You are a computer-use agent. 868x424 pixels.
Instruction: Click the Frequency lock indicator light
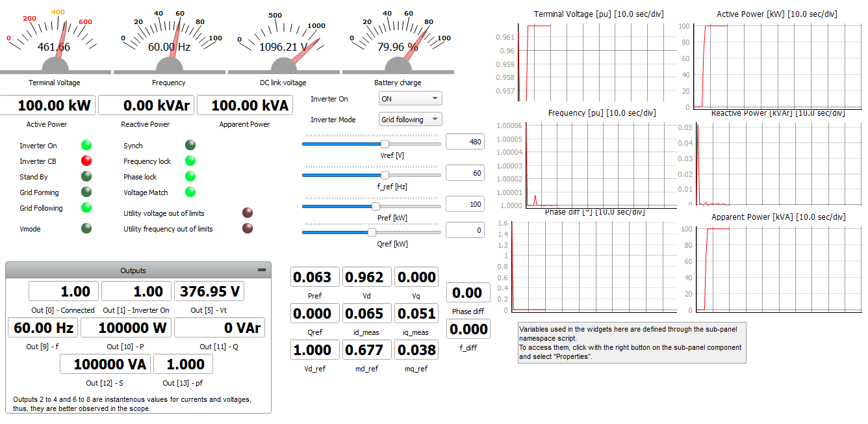pos(190,161)
